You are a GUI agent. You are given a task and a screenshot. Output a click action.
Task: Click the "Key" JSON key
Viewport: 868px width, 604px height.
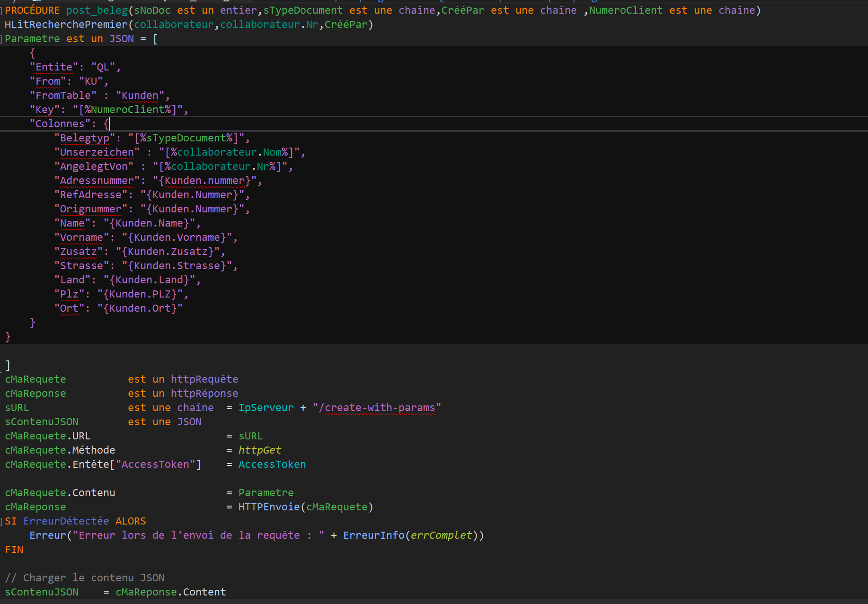pyautogui.click(x=44, y=110)
